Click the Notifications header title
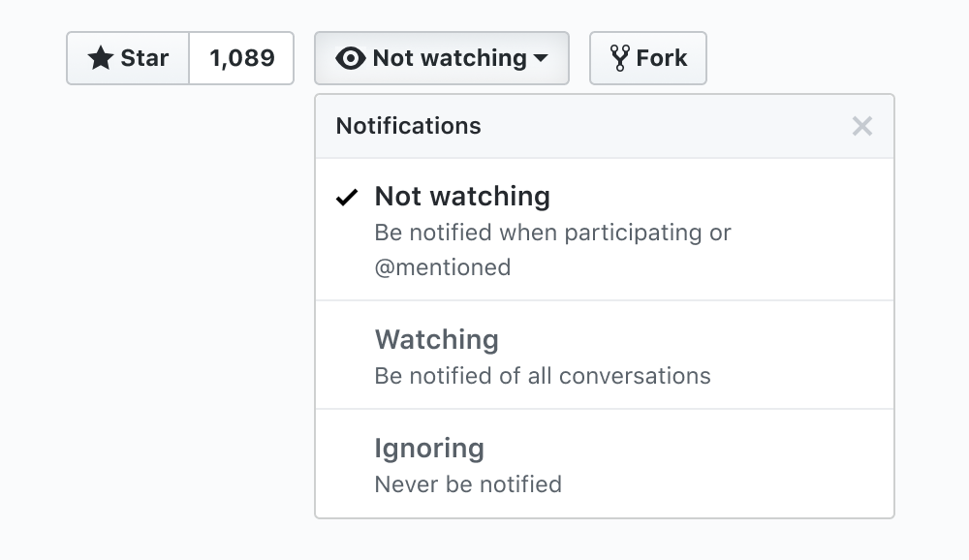 tap(408, 126)
